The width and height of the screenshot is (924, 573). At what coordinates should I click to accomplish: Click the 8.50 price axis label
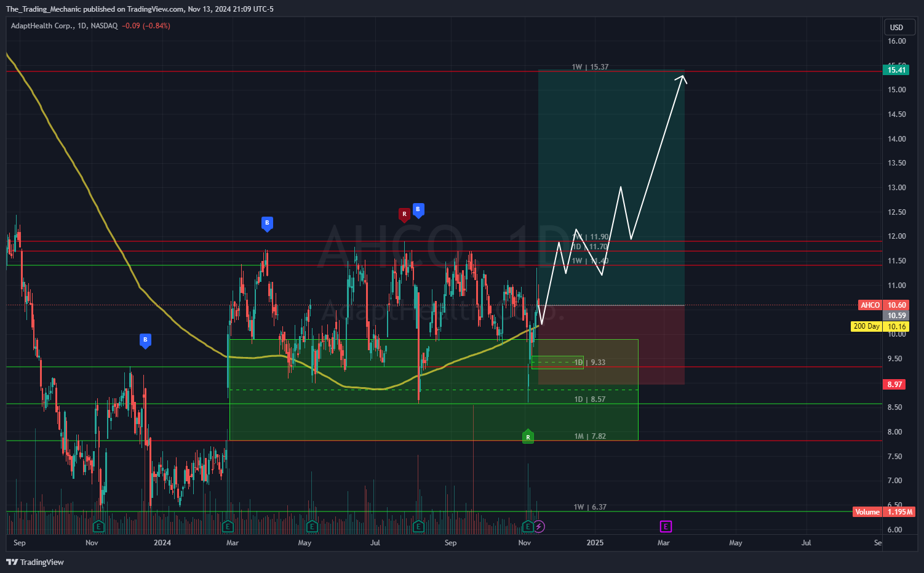(894, 407)
